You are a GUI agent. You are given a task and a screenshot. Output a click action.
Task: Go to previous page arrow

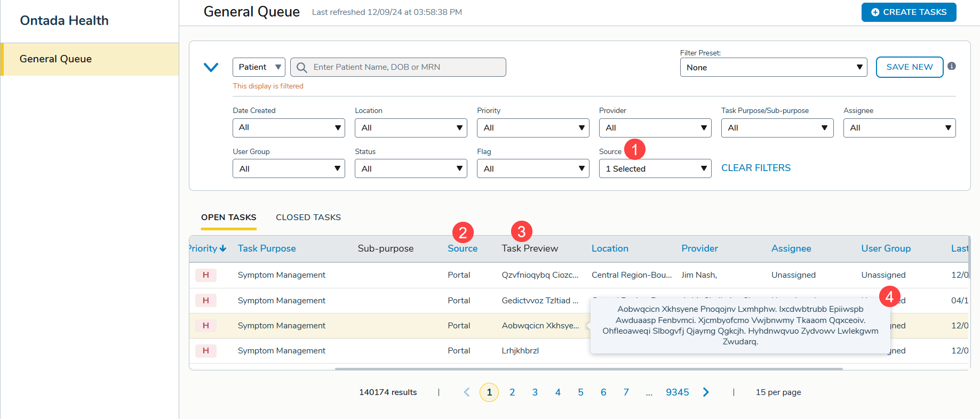click(x=467, y=392)
